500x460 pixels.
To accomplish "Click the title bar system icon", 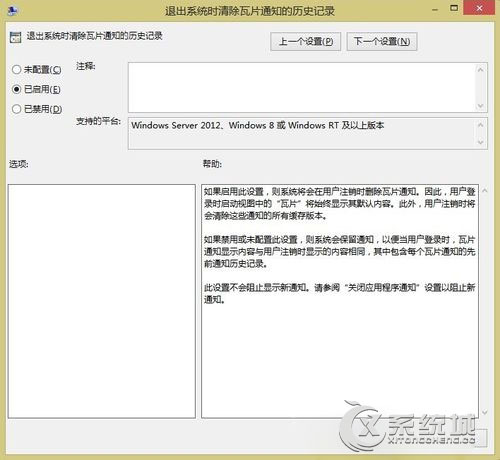I will point(13,10).
